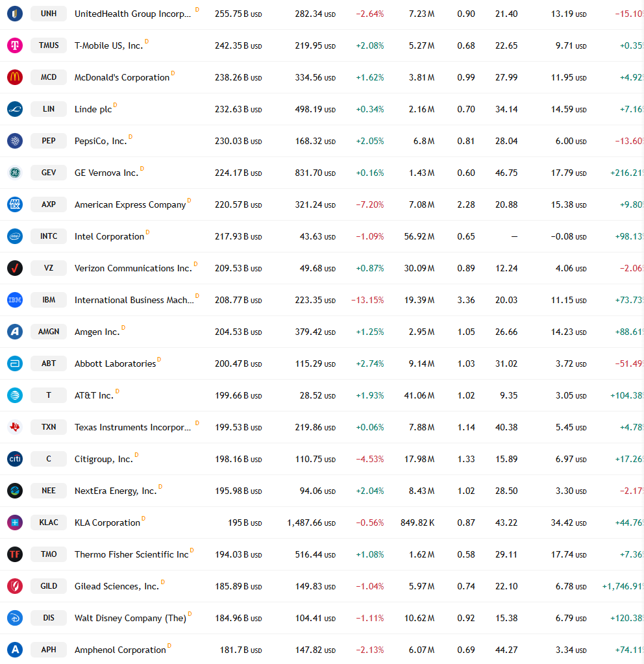Open the PepsiCo, Inc. company link
Image resolution: width=644 pixels, height=664 pixels.
tap(101, 141)
